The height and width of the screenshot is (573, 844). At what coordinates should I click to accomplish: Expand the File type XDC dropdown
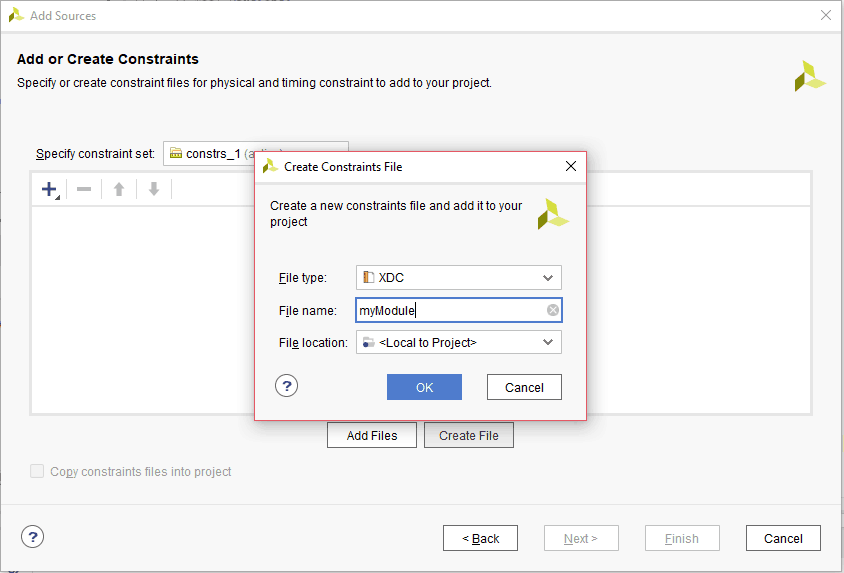547,277
